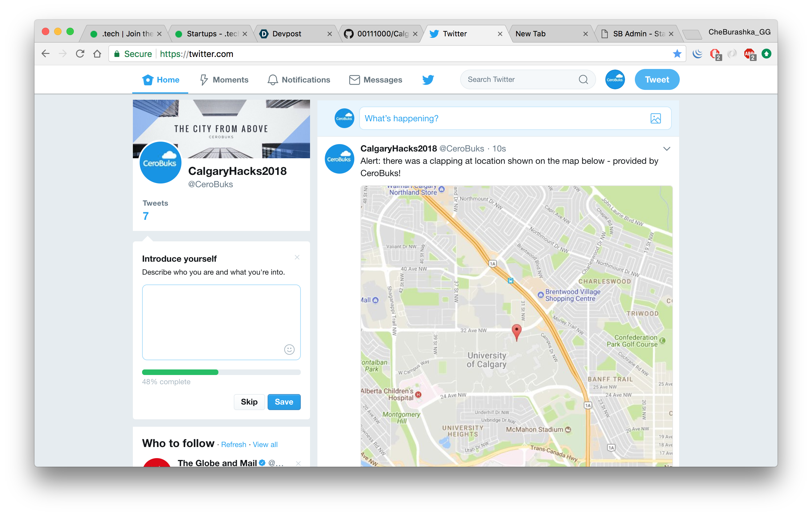This screenshot has height=516, width=812.
Task: Click the browser home icon
Action: [x=97, y=54]
